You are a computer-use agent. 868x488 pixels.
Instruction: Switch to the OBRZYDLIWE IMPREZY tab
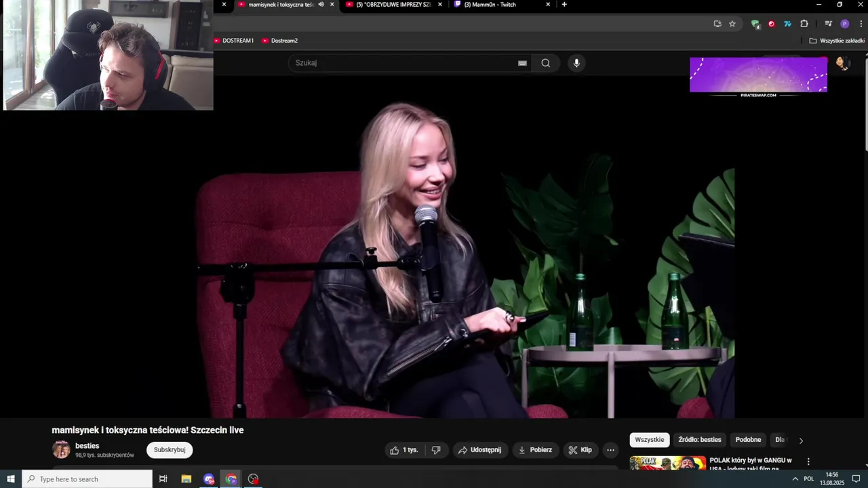click(393, 5)
